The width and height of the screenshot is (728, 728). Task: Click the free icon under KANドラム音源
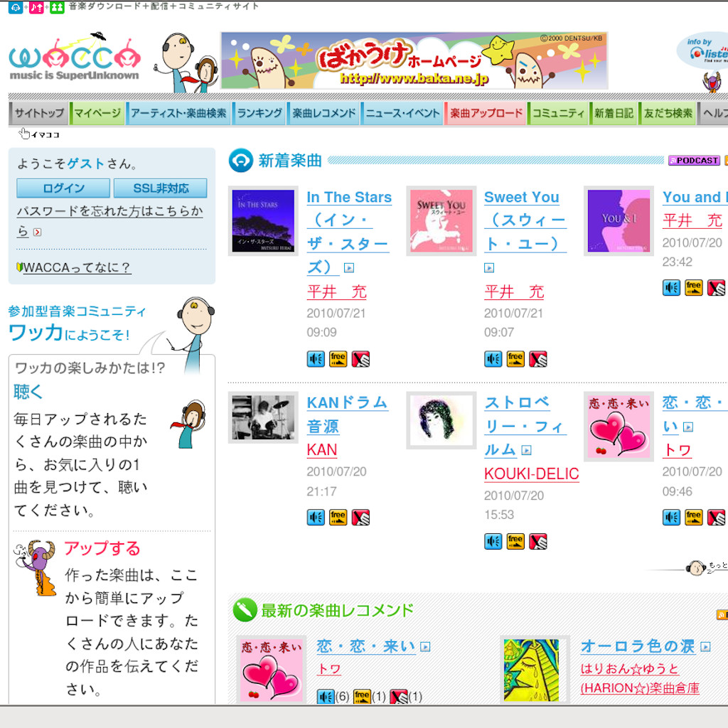tap(338, 517)
